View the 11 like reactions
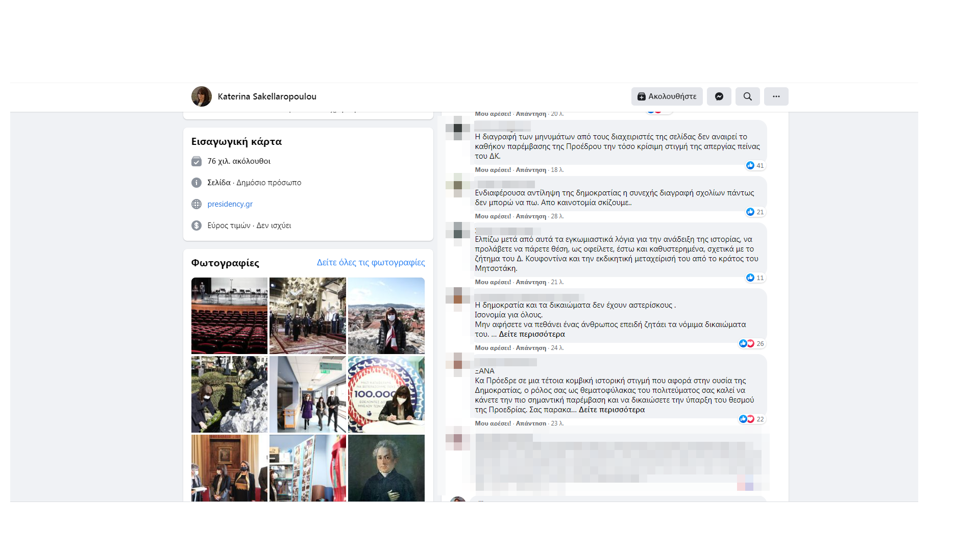Viewport: 980px width, 551px height. pos(755,278)
